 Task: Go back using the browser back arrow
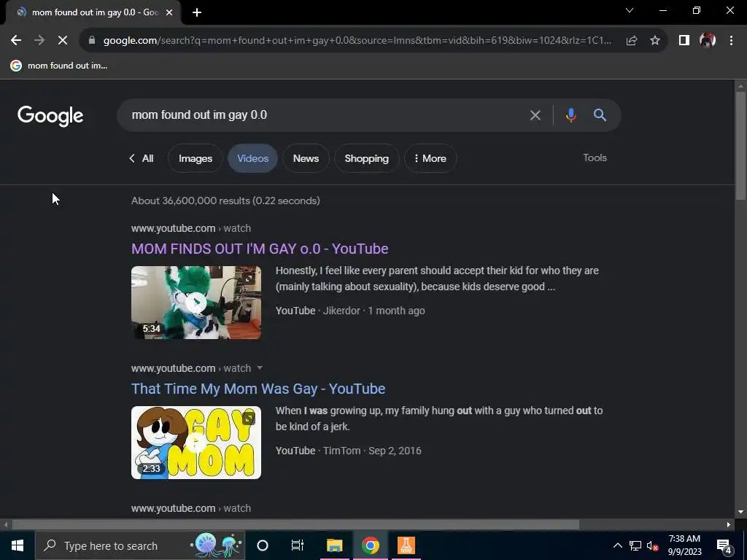tap(16, 41)
